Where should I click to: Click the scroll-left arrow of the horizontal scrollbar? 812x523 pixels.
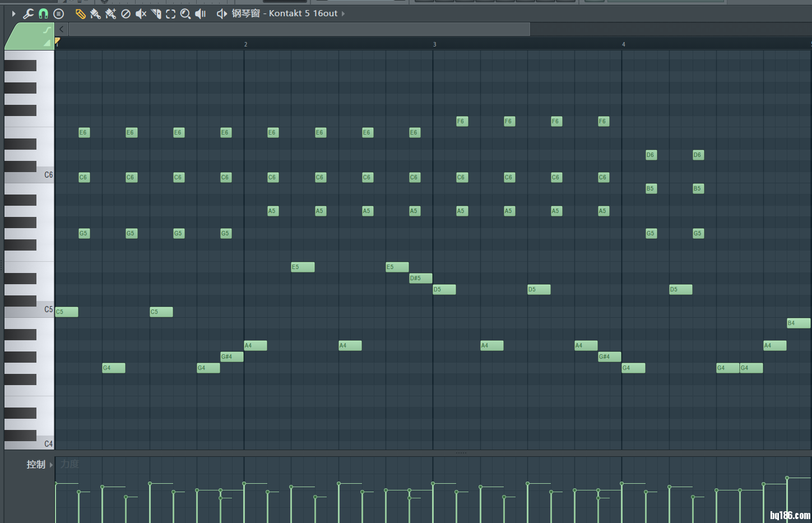point(61,29)
